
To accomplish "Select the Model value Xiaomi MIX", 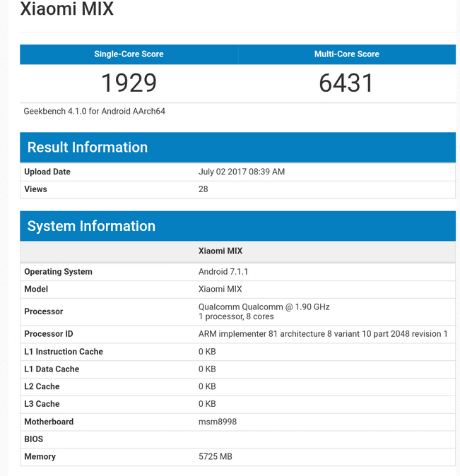I will pyautogui.click(x=220, y=289).
